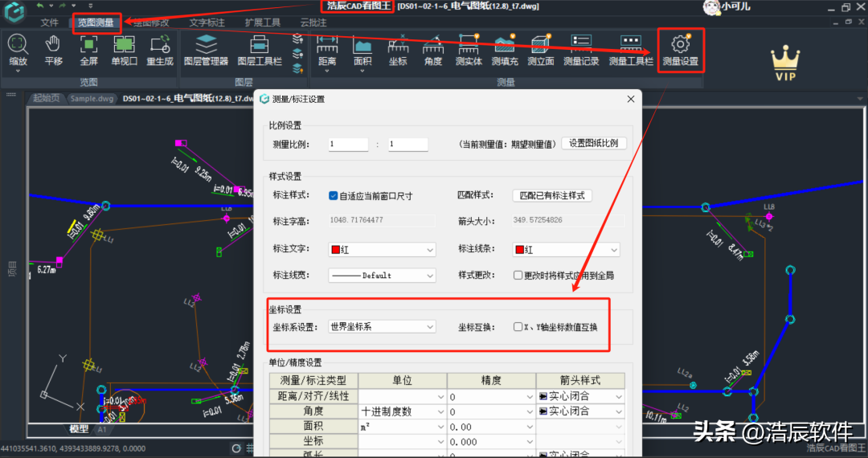Click the first 测量比例 input field
Image resolution: width=868 pixels, height=458 pixels.
(x=348, y=145)
